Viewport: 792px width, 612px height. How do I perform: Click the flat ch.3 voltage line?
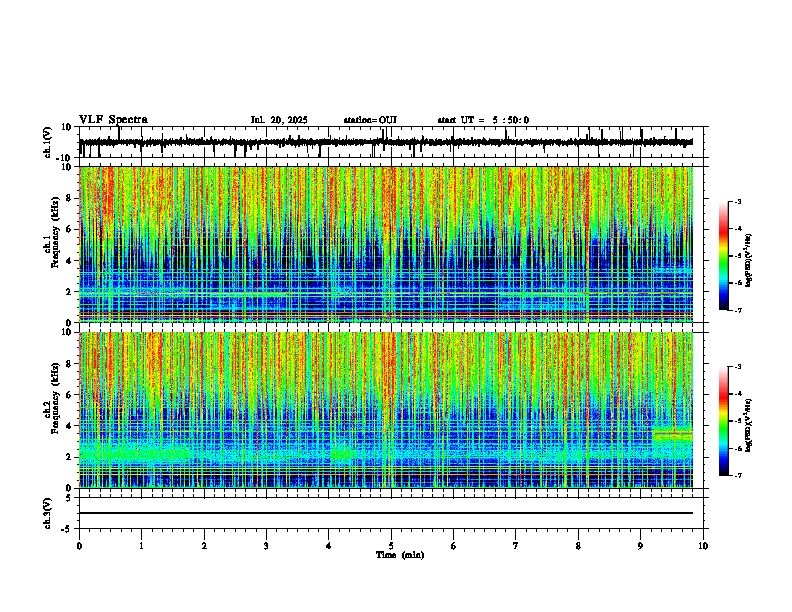click(386, 513)
